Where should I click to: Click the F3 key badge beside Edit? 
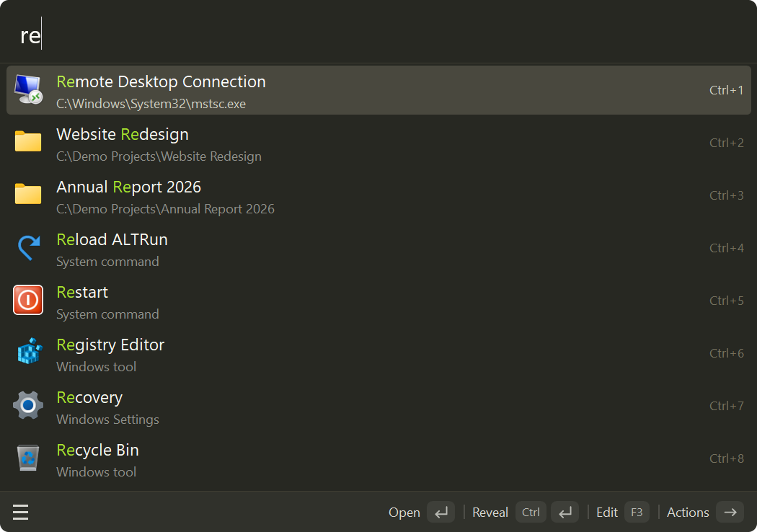pos(637,513)
